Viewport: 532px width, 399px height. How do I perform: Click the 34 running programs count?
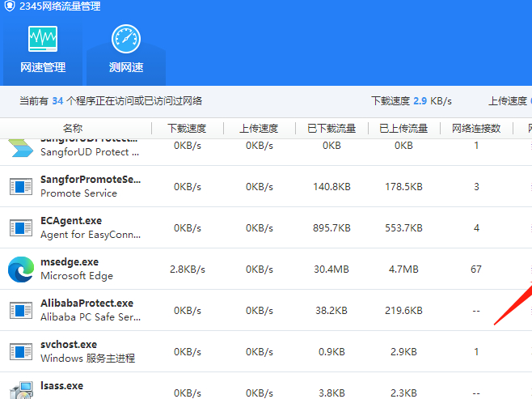57,101
